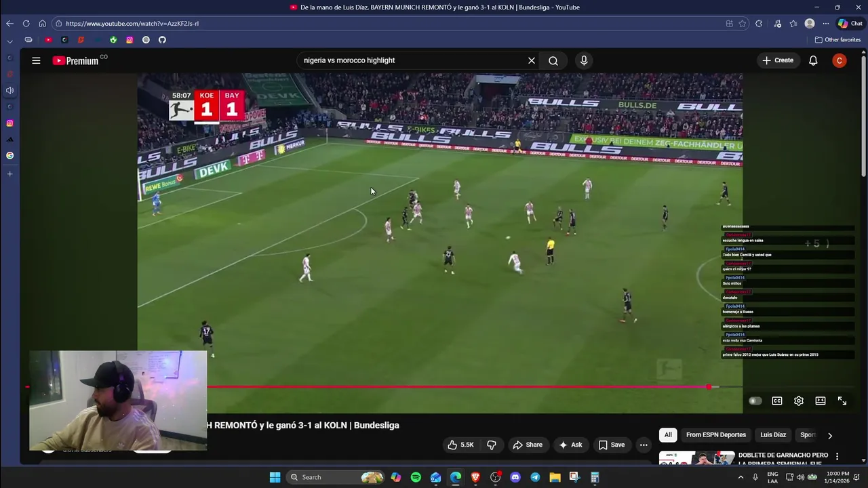Open Doblete de Garnacho video thumbnail
This screenshot has height=488, width=868.
click(697, 458)
